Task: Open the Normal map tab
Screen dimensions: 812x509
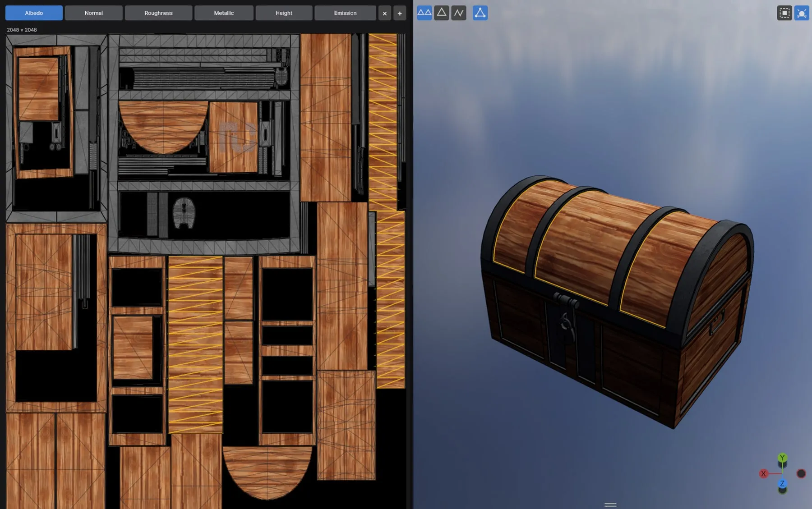Action: (93, 13)
